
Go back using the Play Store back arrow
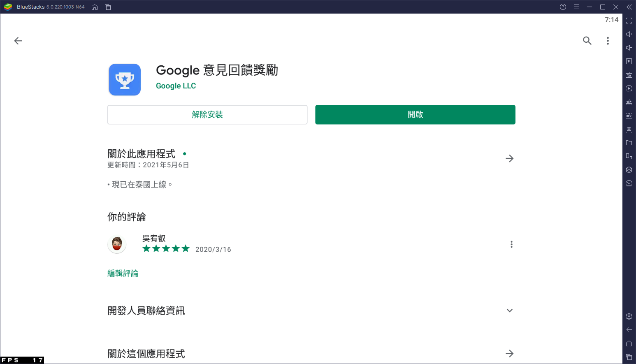tap(18, 41)
